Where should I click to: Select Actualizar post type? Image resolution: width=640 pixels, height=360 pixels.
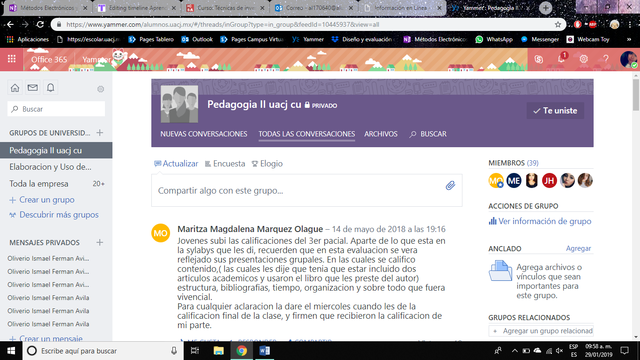pos(176,164)
